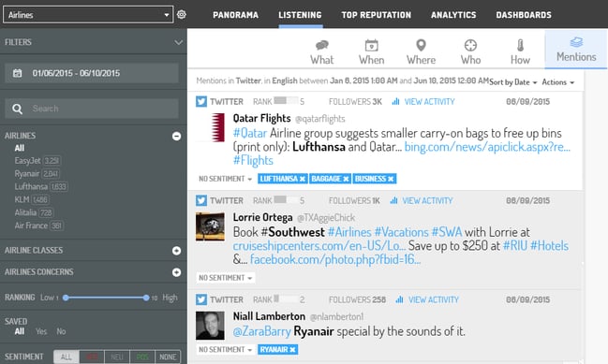Screen dimensions: 608x364
Task: Open the Sort by Date dropdown
Action: coord(513,82)
